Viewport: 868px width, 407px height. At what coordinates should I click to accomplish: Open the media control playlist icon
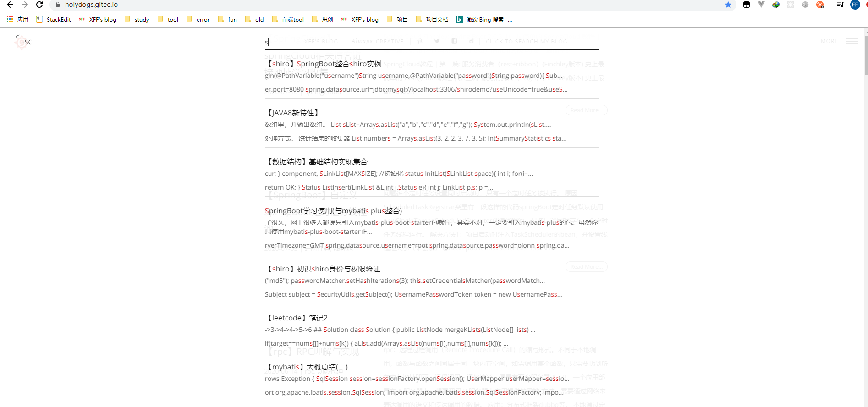(840, 5)
